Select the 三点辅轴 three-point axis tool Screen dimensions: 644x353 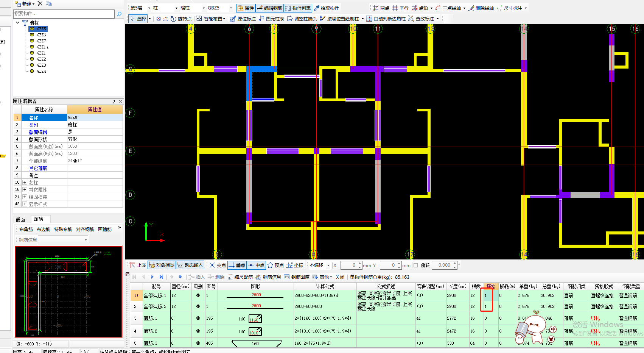[448, 8]
